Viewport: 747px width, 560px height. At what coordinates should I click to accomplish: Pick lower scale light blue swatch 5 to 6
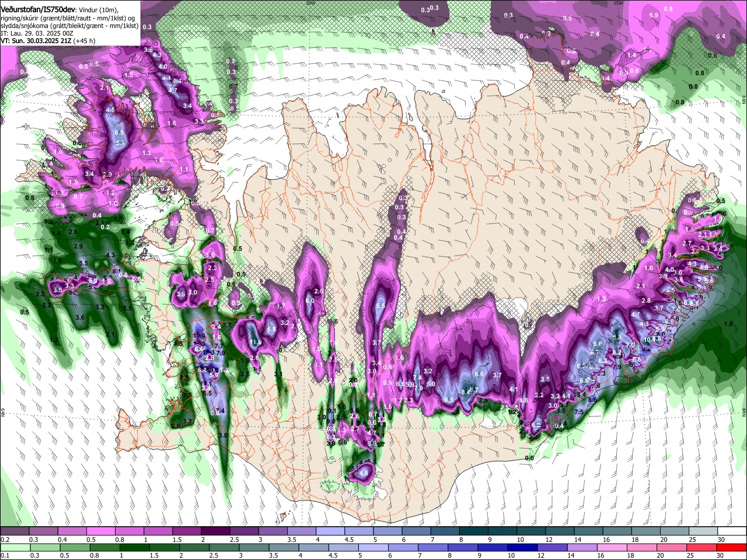point(373,547)
